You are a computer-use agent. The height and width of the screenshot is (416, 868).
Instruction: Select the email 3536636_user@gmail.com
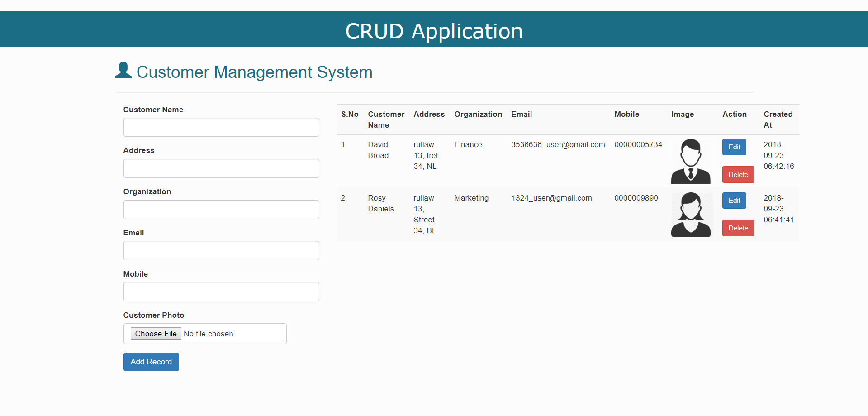point(558,144)
